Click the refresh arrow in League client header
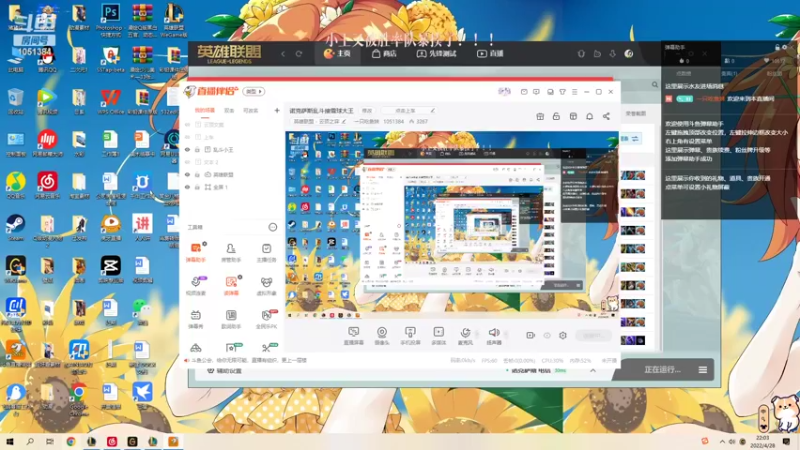This screenshot has height=450, width=800. point(299,54)
